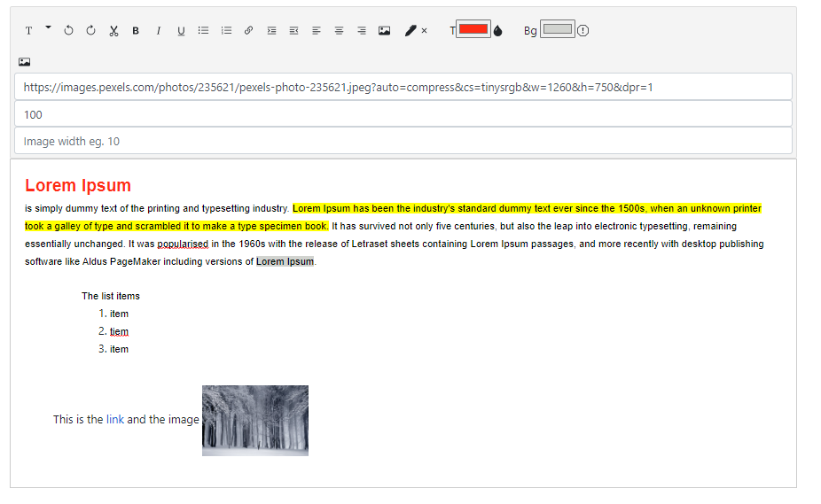This screenshot has width=821, height=504.
Task: Click 'Aldus PageMaker' in the paragraph
Action: pyautogui.click(x=121, y=261)
